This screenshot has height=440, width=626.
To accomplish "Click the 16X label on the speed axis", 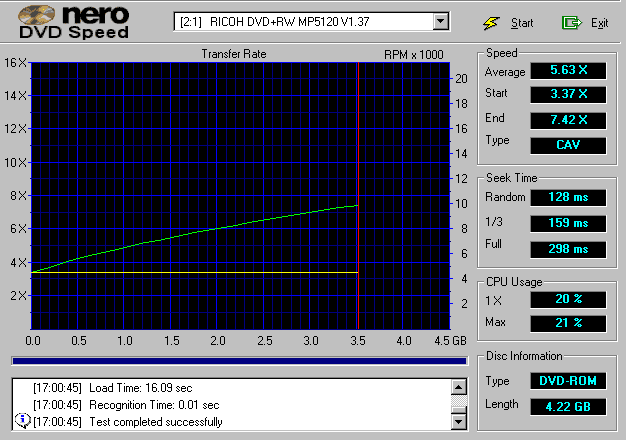I will 15,63.
